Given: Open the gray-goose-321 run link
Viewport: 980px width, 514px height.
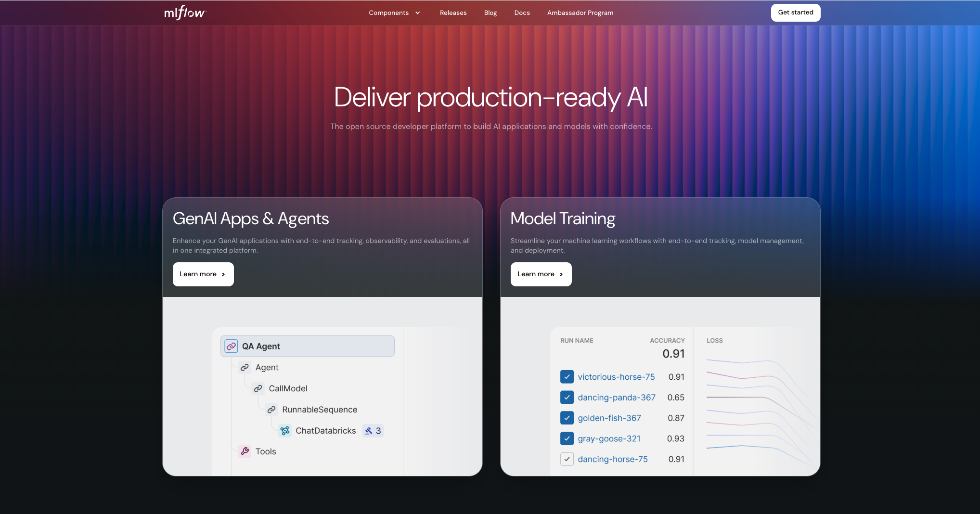Looking at the screenshot, I should click(x=609, y=438).
